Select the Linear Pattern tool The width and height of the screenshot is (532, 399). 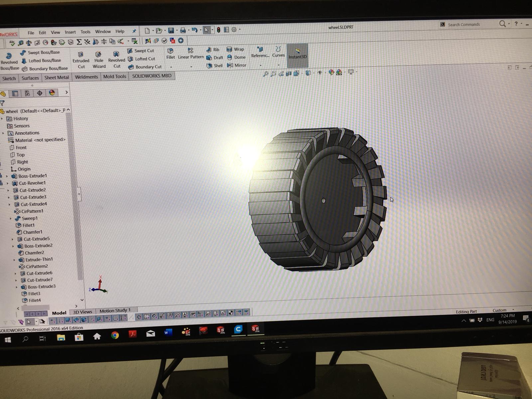[191, 51]
